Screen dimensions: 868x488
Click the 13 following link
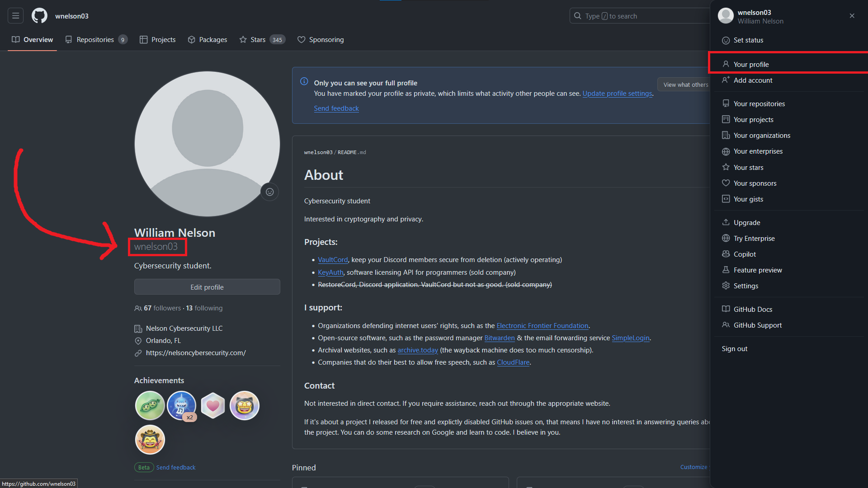[x=204, y=308]
